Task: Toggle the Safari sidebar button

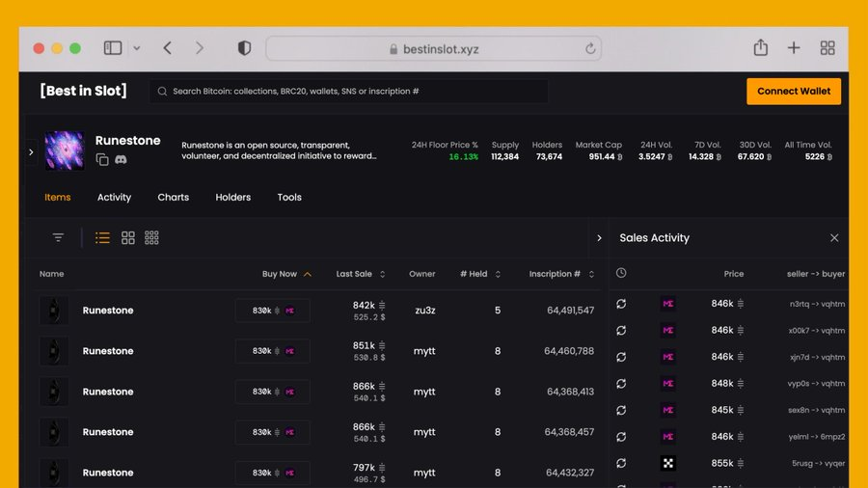Action: click(113, 48)
